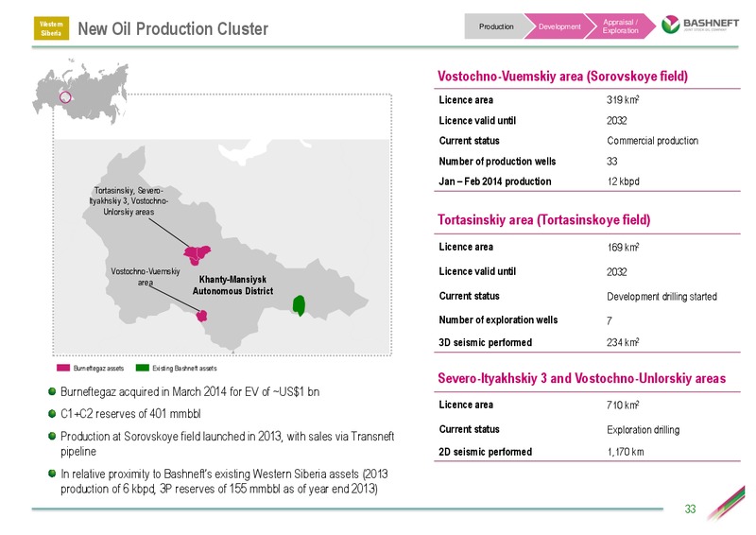Click the Severo-Ityakhskiy 3 and Vostochno-Unlorskiy heading
The width and height of the screenshot is (756, 535).
581,378
